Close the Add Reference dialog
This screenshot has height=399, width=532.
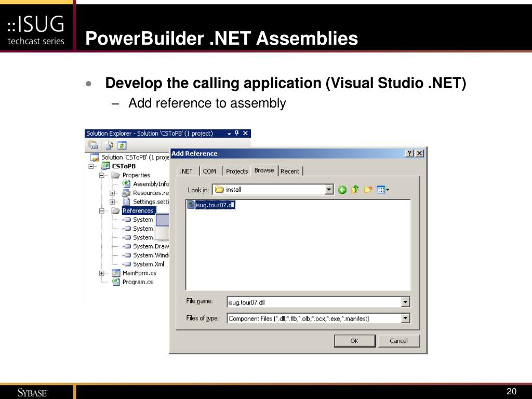[420, 153]
